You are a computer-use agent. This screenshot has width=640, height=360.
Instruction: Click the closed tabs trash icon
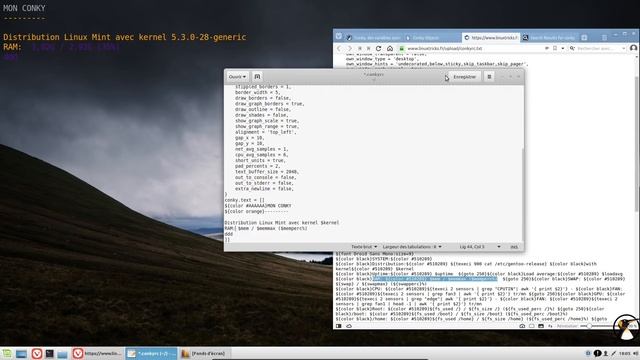tap(604, 38)
